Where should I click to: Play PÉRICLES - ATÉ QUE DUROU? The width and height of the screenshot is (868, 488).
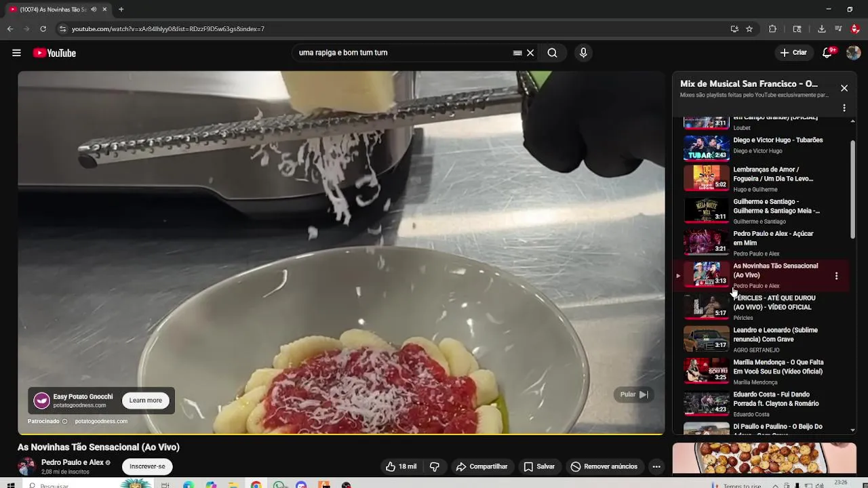point(760,307)
